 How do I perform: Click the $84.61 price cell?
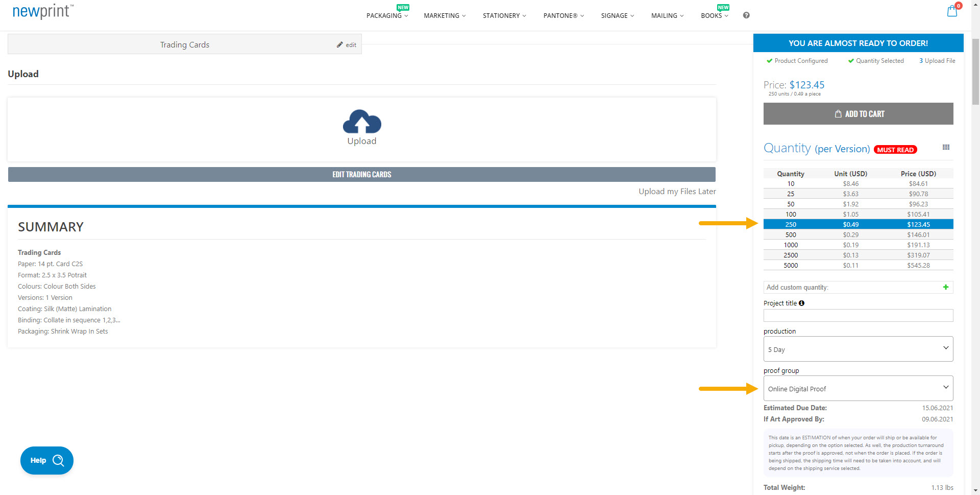click(x=918, y=183)
